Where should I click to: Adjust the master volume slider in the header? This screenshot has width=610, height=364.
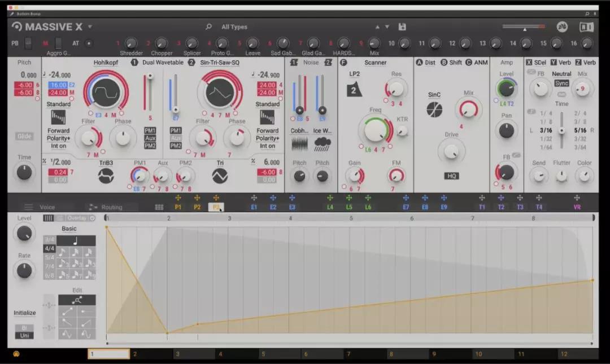(x=523, y=27)
